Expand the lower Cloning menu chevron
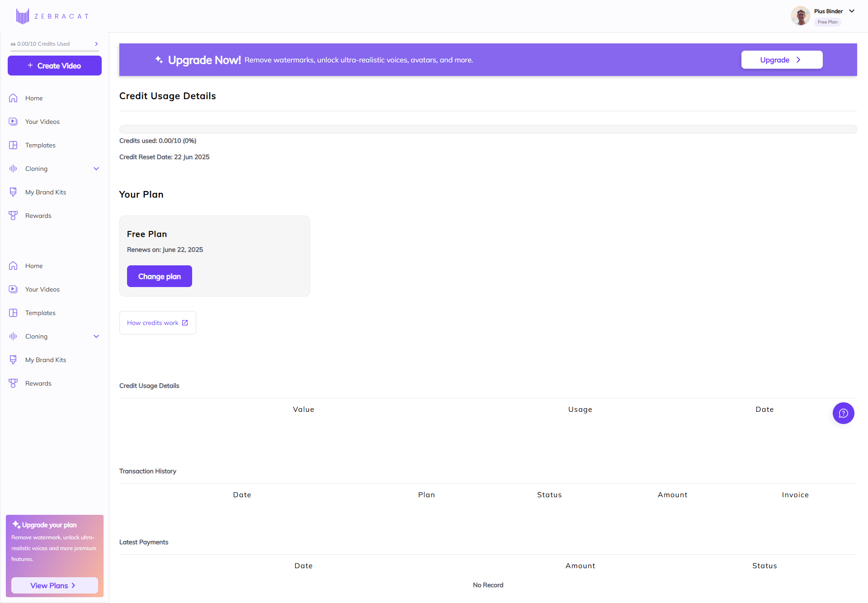The width and height of the screenshot is (868, 603). pyautogui.click(x=96, y=336)
